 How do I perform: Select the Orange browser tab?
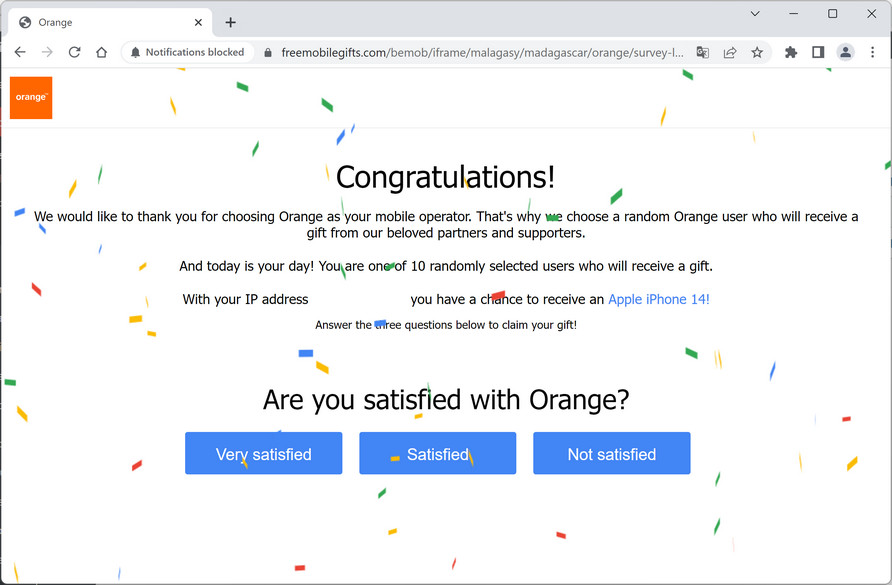100,22
